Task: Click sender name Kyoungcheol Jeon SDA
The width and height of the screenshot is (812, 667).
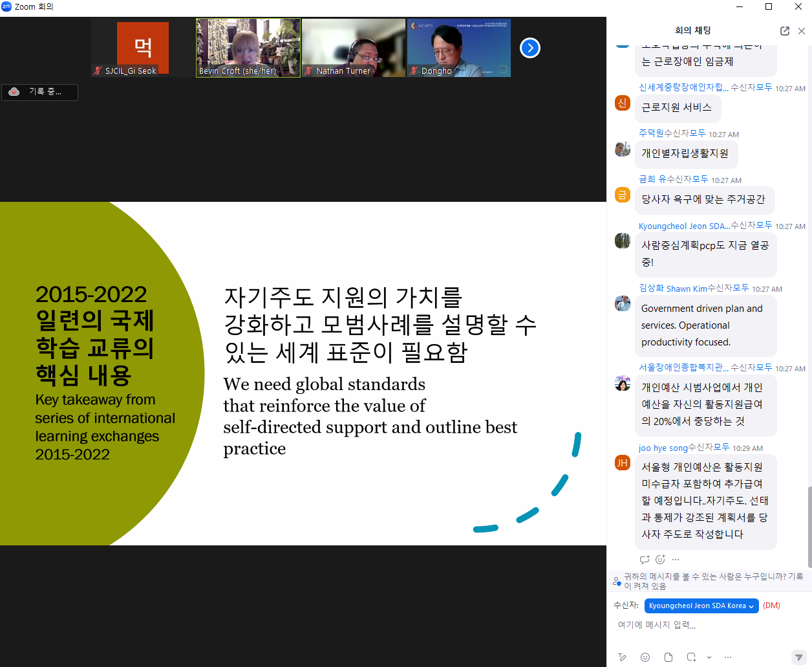Action: click(x=684, y=226)
